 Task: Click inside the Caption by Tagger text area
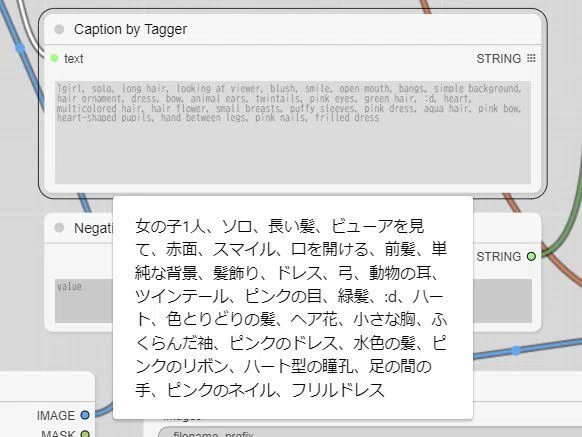point(293,132)
